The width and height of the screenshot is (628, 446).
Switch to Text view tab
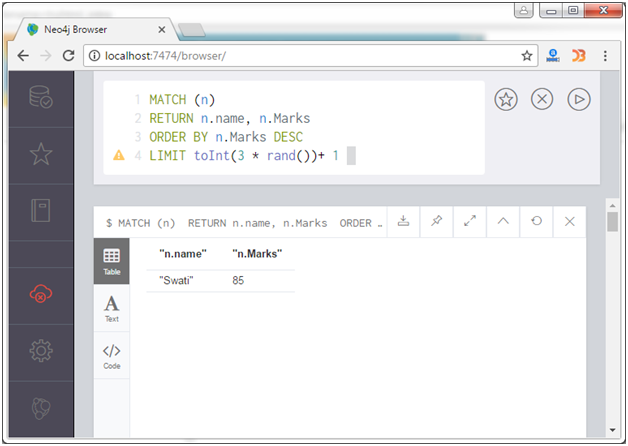click(x=112, y=308)
